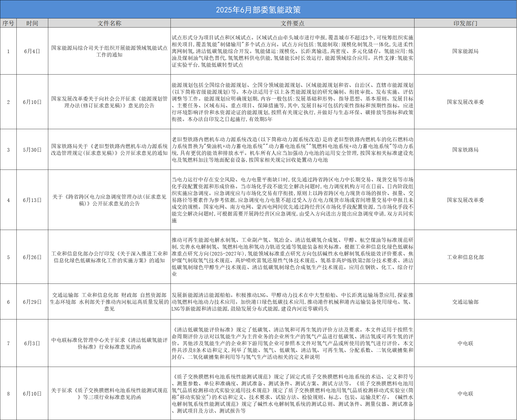
Task: Select the 国家能源局 department cell
Action: [465, 51]
